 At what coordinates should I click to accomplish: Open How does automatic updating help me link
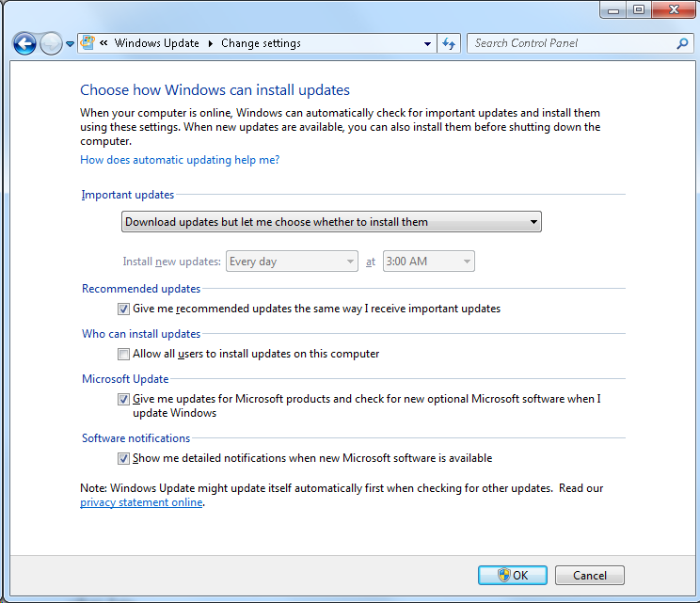(180, 160)
